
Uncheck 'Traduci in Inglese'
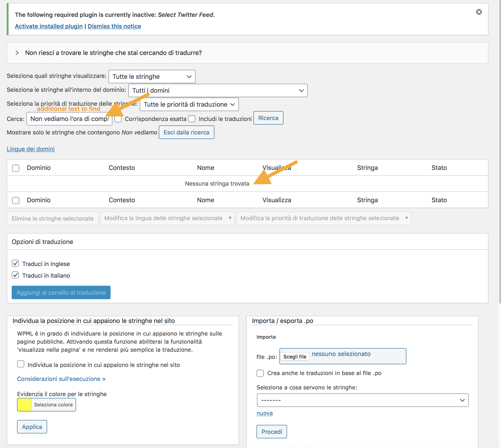pyautogui.click(x=15, y=263)
